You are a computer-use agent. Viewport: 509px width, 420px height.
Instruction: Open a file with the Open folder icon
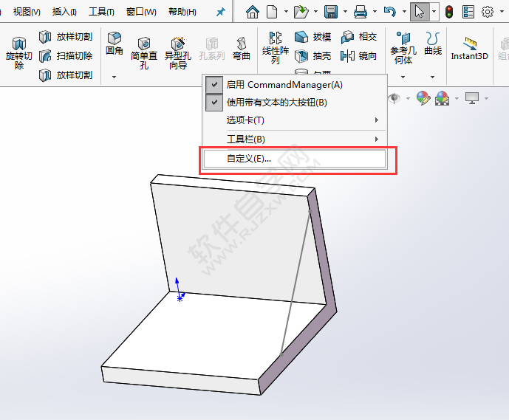(301, 12)
